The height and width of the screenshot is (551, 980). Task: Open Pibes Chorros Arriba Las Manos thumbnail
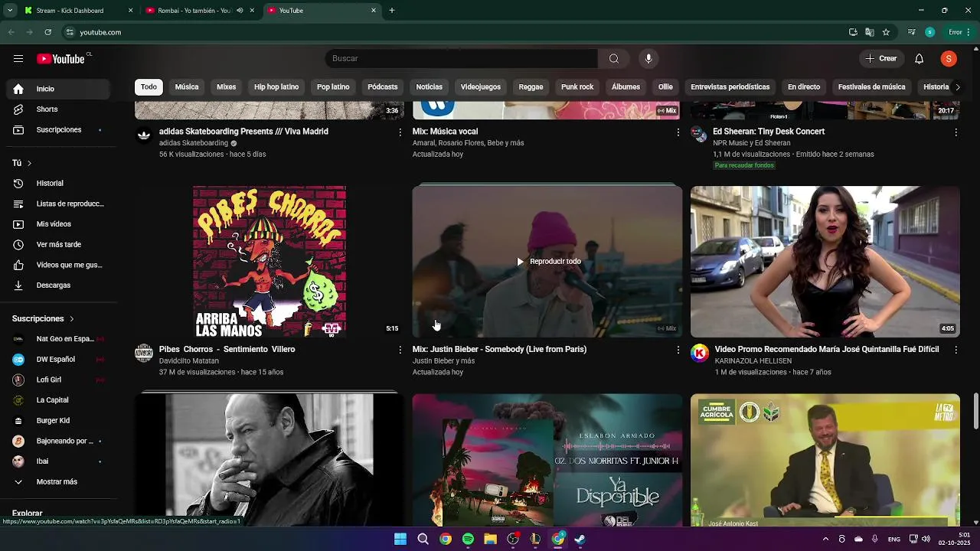tap(269, 262)
